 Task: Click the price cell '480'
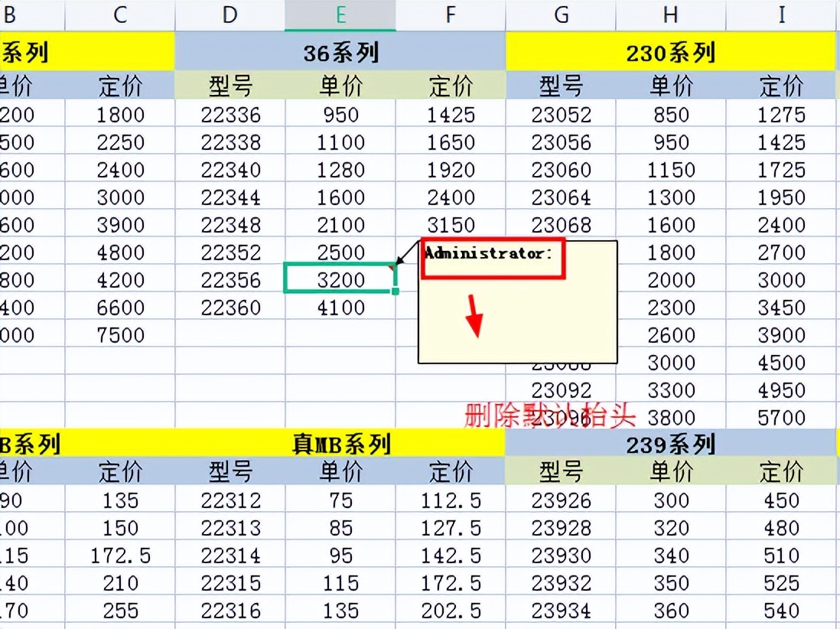click(x=781, y=528)
